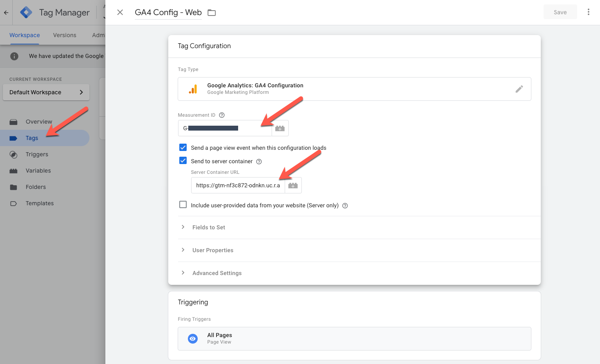Click the Tag Configuration heading
The image size is (600, 364).
pos(204,46)
